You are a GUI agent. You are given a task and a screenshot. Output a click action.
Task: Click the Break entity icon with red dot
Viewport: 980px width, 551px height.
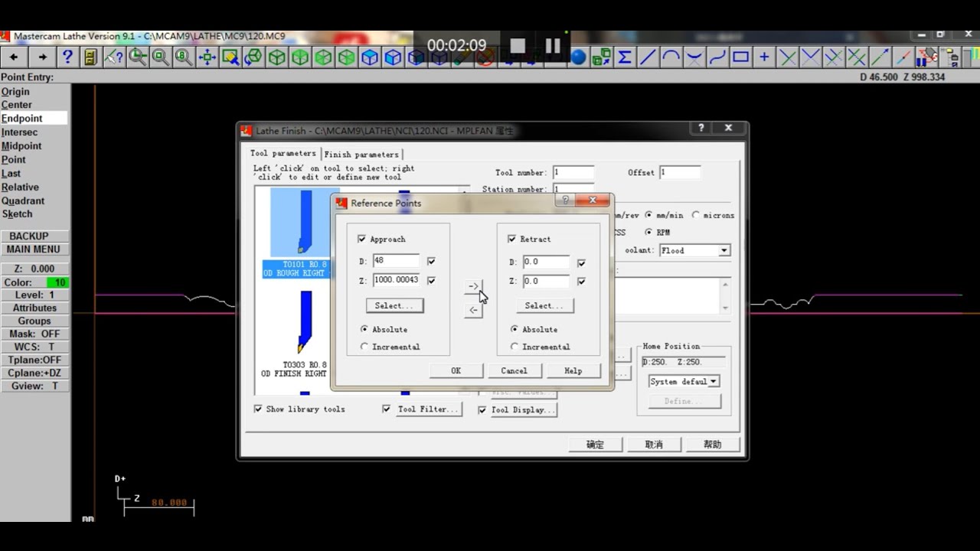coord(903,57)
